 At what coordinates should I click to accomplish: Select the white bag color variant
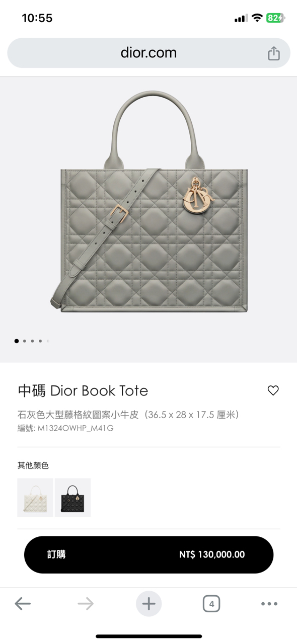coord(35,498)
